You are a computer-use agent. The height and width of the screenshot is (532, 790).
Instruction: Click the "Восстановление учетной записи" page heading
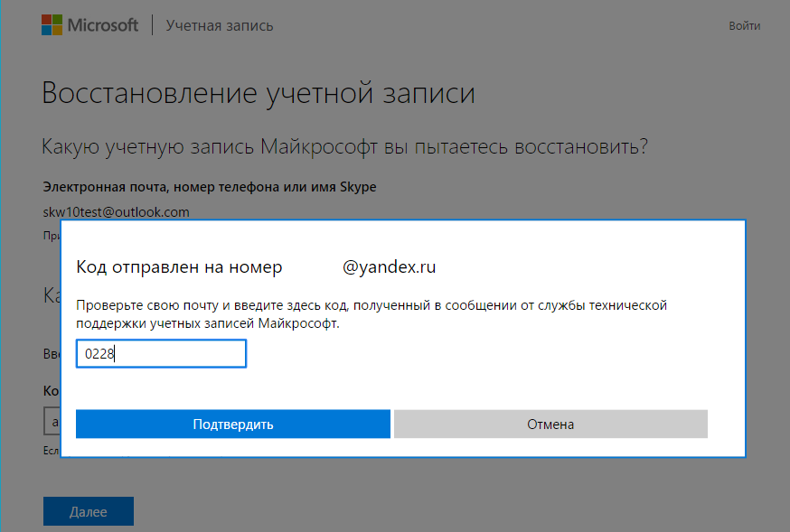point(259,94)
